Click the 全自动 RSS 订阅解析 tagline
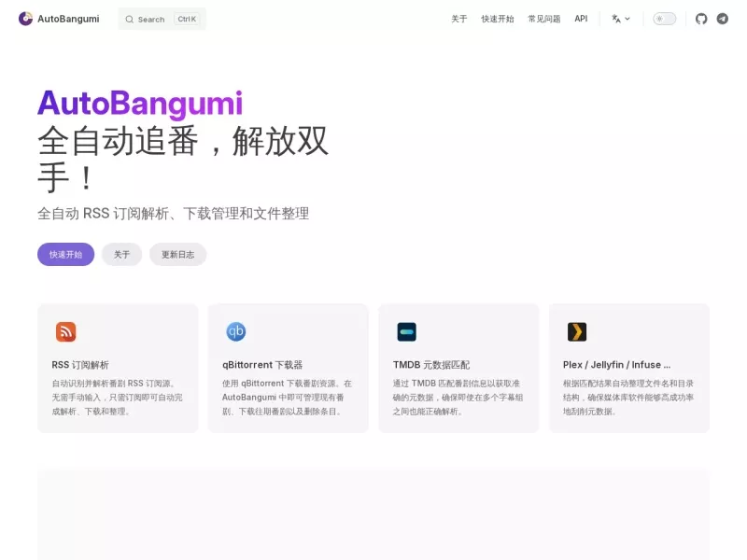 coord(174,214)
